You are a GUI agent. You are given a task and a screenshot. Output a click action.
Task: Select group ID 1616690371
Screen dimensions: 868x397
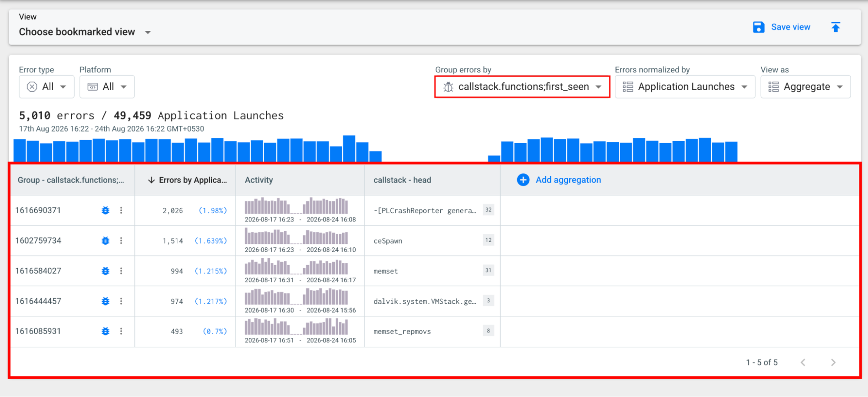(x=38, y=210)
